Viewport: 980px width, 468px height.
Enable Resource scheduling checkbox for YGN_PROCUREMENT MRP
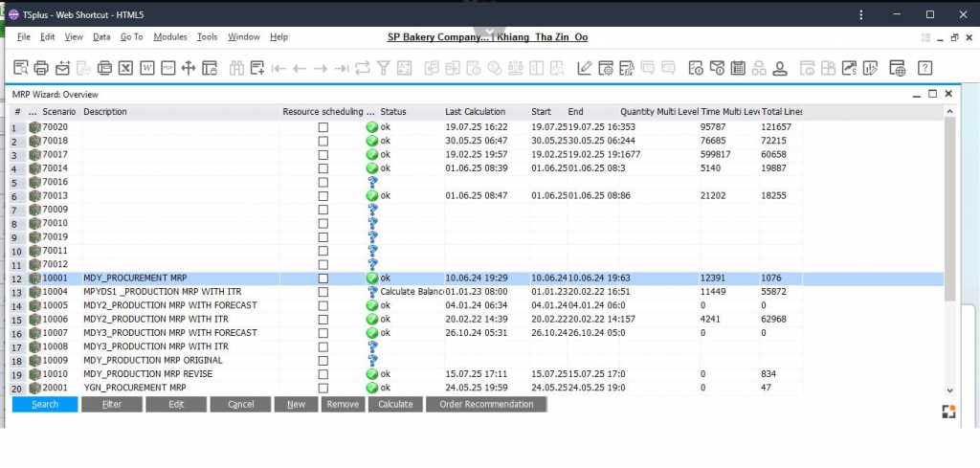click(x=323, y=388)
